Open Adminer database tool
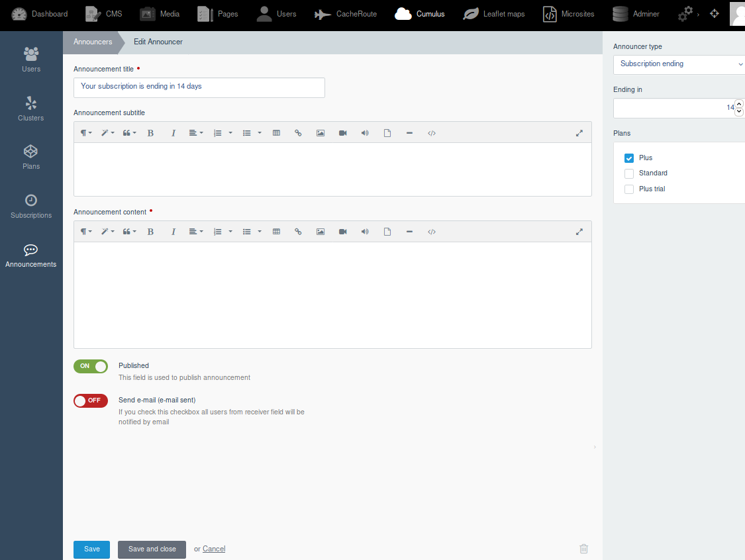The image size is (745, 560). point(635,14)
